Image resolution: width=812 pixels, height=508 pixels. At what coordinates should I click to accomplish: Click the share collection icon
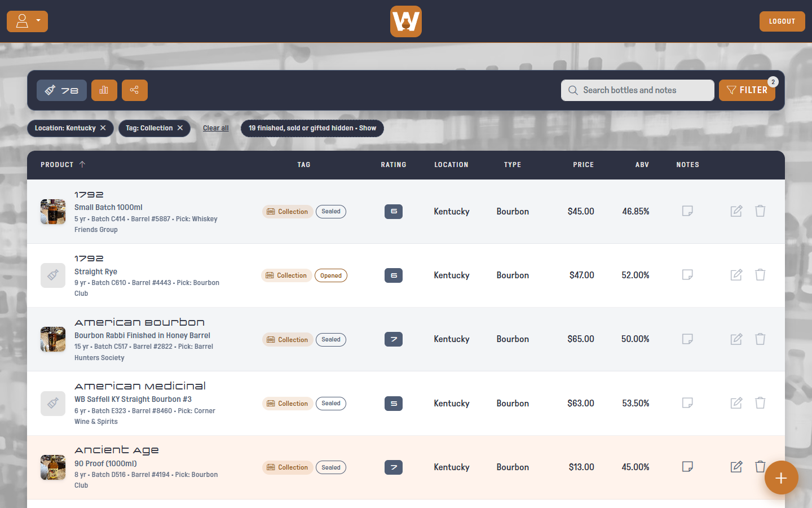135,90
